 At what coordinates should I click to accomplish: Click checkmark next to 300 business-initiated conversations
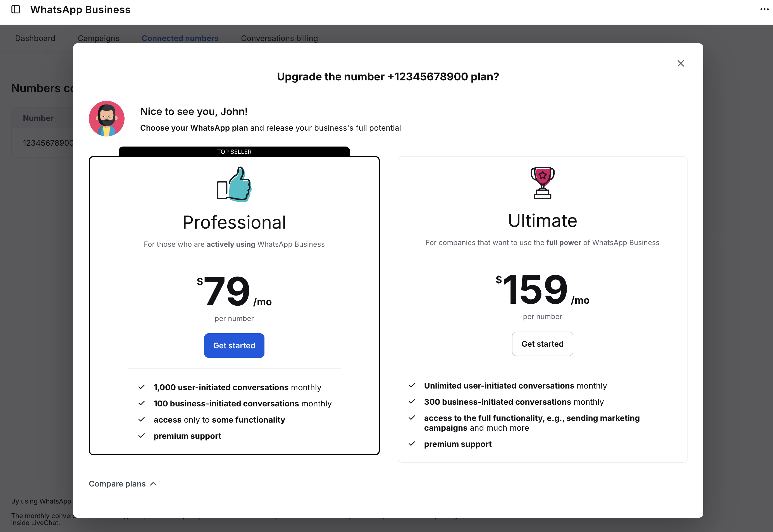412,402
